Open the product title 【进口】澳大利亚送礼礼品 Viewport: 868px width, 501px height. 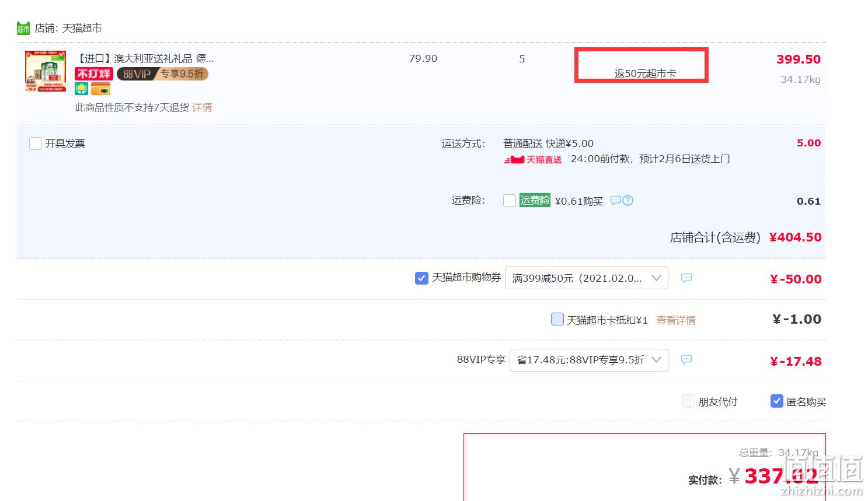click(146, 58)
